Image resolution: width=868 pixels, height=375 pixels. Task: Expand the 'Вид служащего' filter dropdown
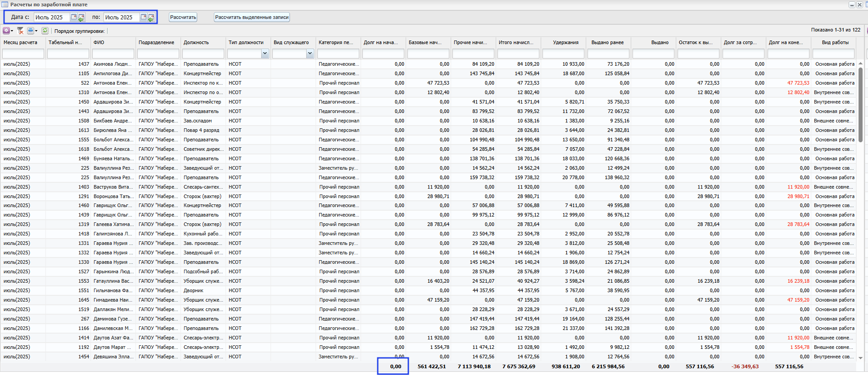pyautogui.click(x=310, y=54)
